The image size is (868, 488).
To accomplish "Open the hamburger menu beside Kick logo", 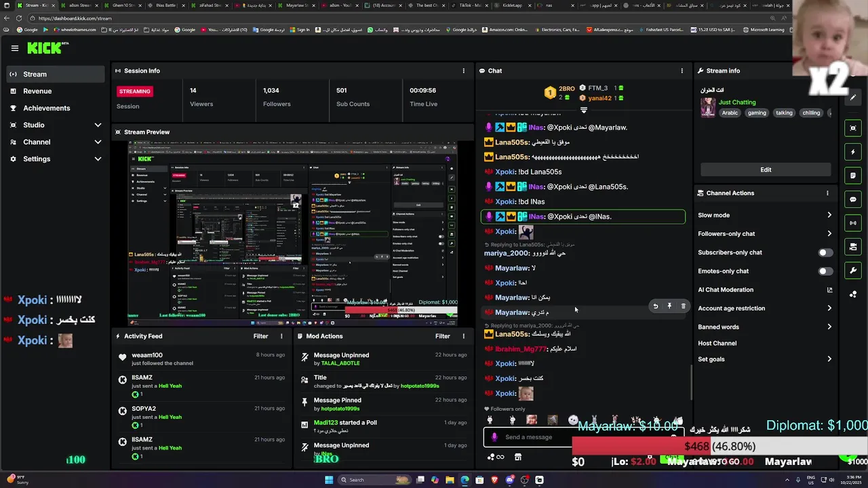I will pyautogui.click(x=15, y=48).
